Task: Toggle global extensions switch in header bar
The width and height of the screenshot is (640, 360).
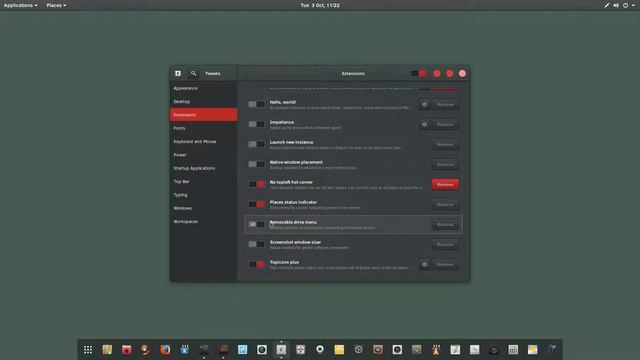Action: click(x=419, y=73)
